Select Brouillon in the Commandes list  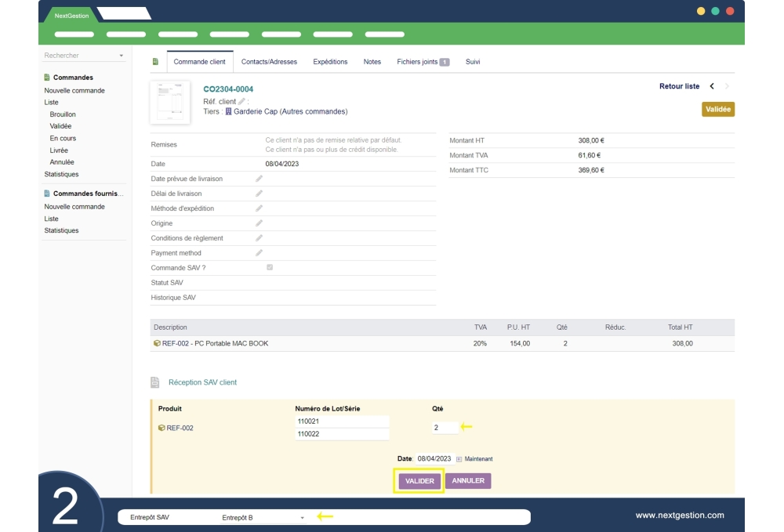pyautogui.click(x=63, y=114)
